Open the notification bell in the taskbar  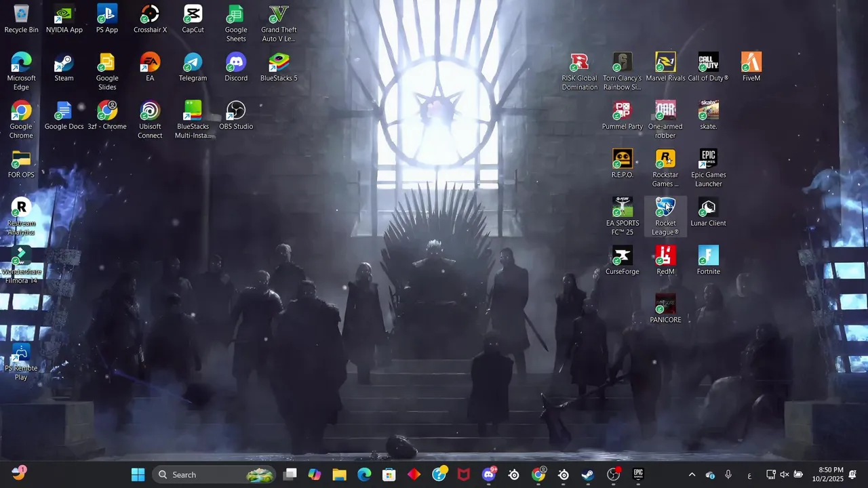(x=853, y=474)
